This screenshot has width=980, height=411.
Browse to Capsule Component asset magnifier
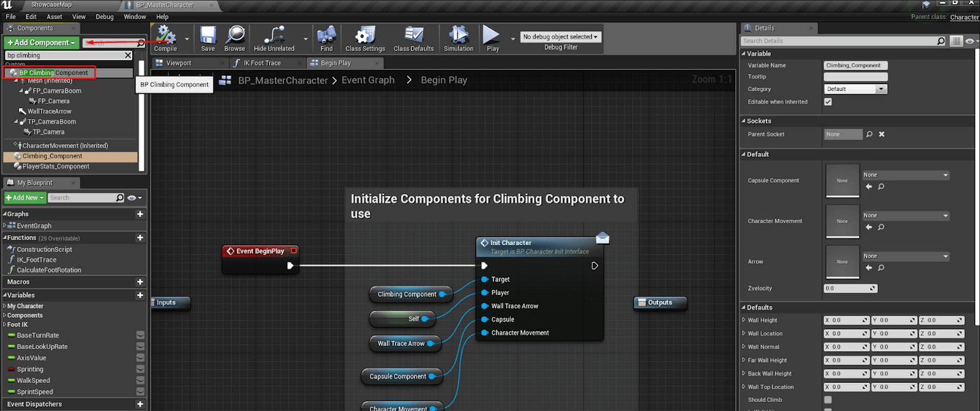(x=881, y=187)
